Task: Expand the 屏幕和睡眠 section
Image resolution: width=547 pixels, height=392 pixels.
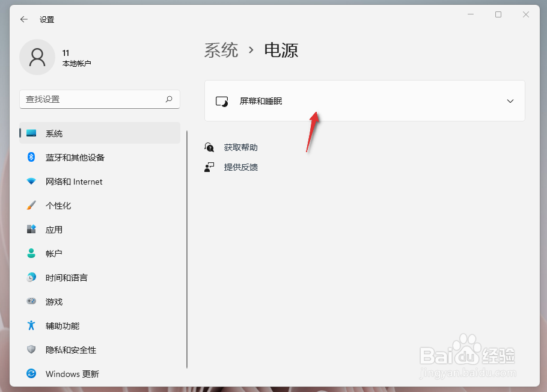Action: pyautogui.click(x=364, y=100)
